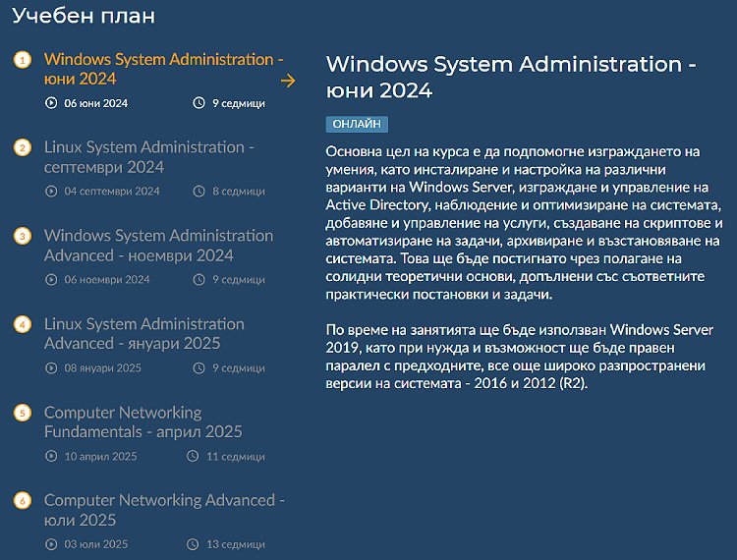Click the number 4 circle badge
This screenshot has height=560, width=737.
(x=22, y=324)
